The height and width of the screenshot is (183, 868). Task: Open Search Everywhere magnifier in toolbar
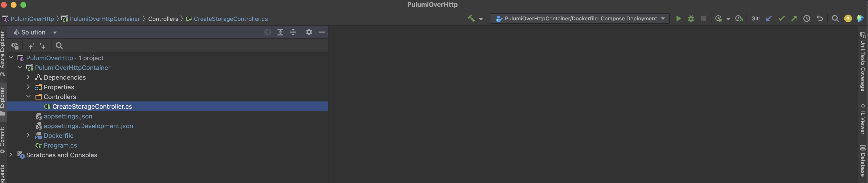pos(835,18)
